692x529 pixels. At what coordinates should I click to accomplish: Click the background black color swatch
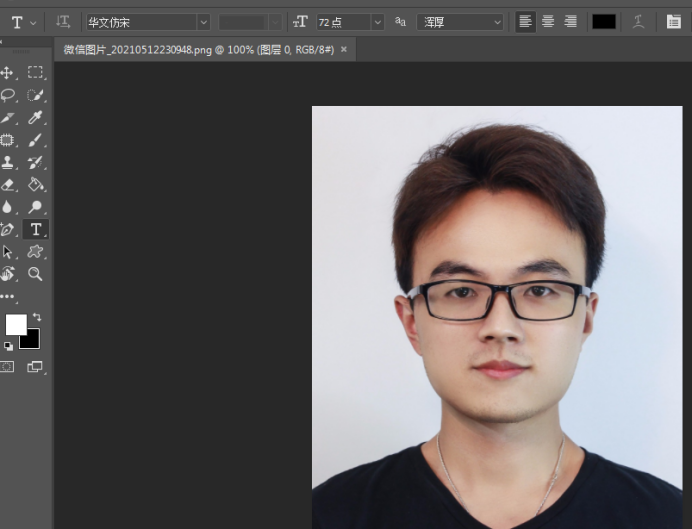click(x=31, y=341)
